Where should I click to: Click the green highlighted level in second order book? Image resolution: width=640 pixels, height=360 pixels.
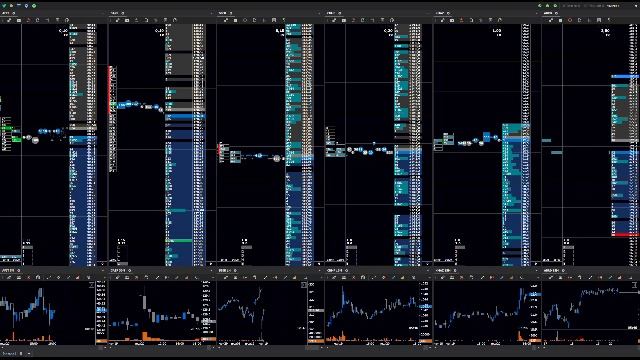(179, 241)
